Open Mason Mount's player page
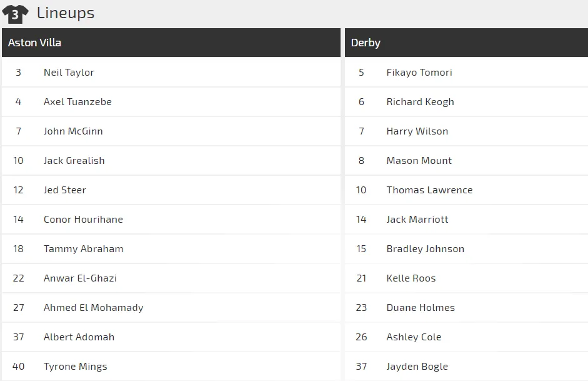 coord(419,161)
